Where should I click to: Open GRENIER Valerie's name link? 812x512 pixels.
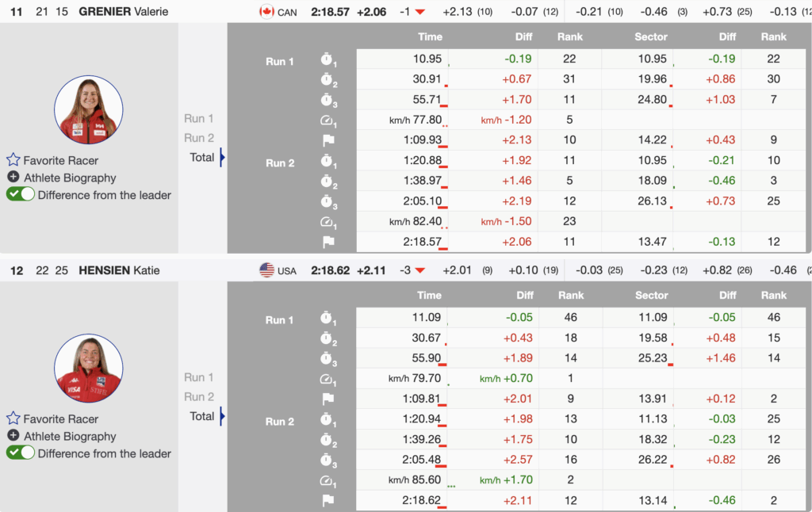[x=124, y=12]
